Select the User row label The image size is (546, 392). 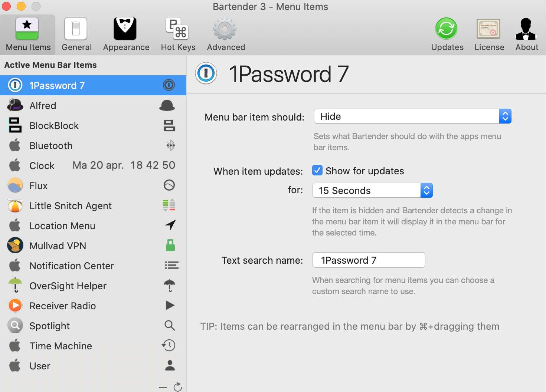point(40,366)
